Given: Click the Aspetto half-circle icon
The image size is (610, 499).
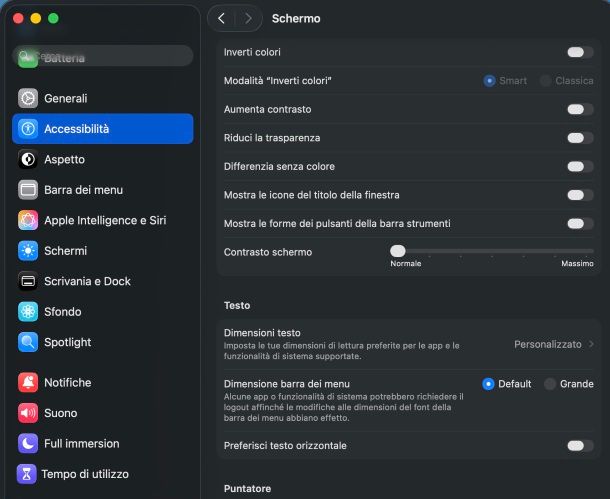Looking at the screenshot, I should [28, 159].
